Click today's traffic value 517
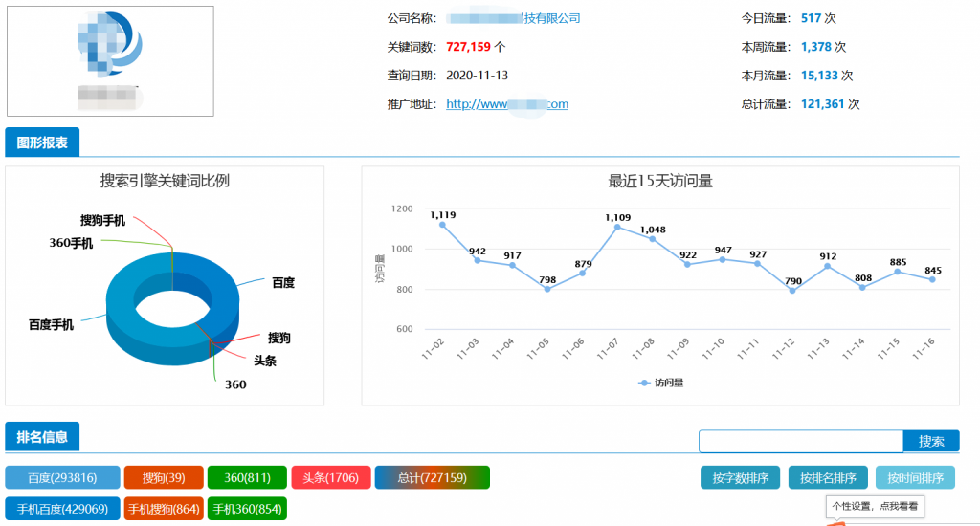Screen dimensions: 980x526 pos(812,18)
